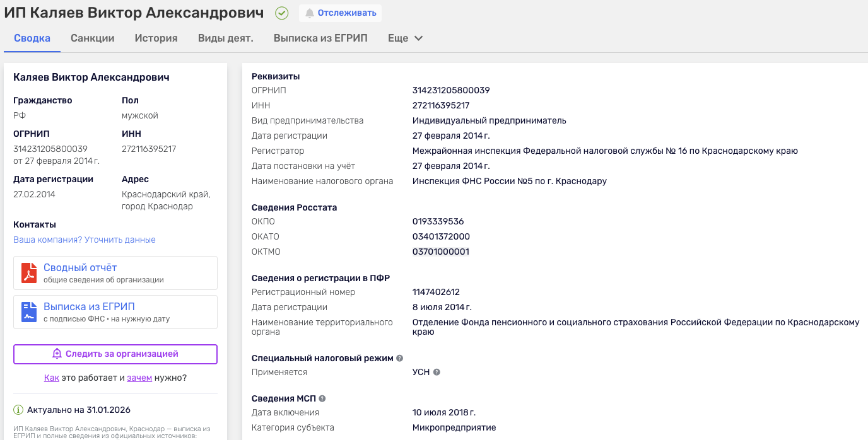Open the Выписка из ЕГРИП download link

click(89, 306)
